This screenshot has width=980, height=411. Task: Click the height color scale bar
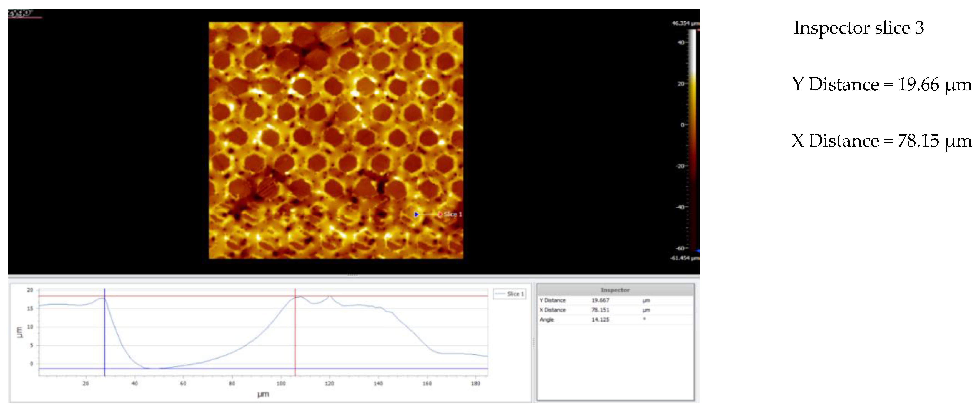[x=692, y=137]
